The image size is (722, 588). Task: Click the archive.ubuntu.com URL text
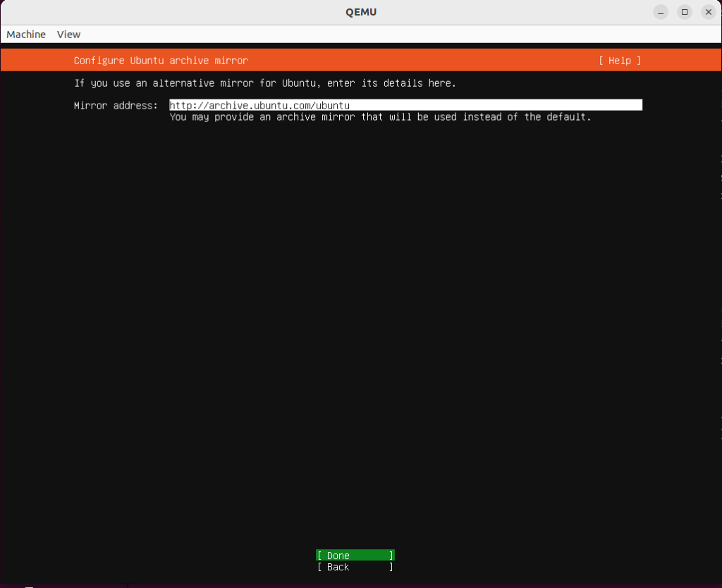click(259, 105)
